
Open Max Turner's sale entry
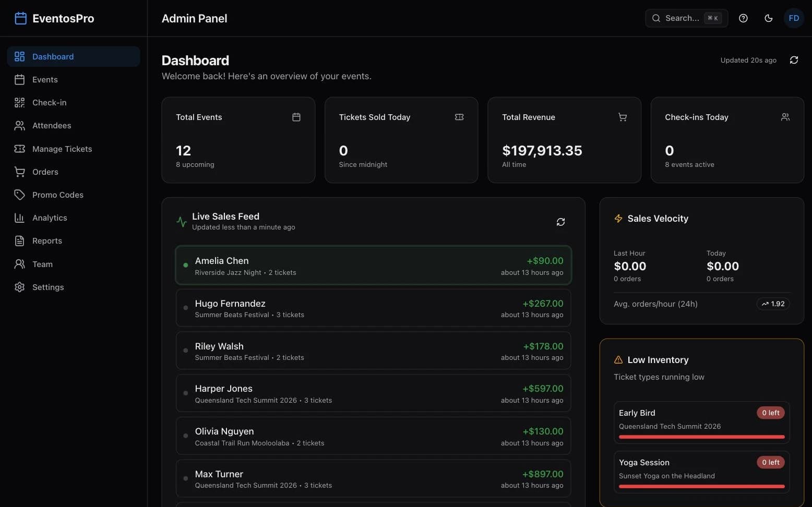[373, 478]
